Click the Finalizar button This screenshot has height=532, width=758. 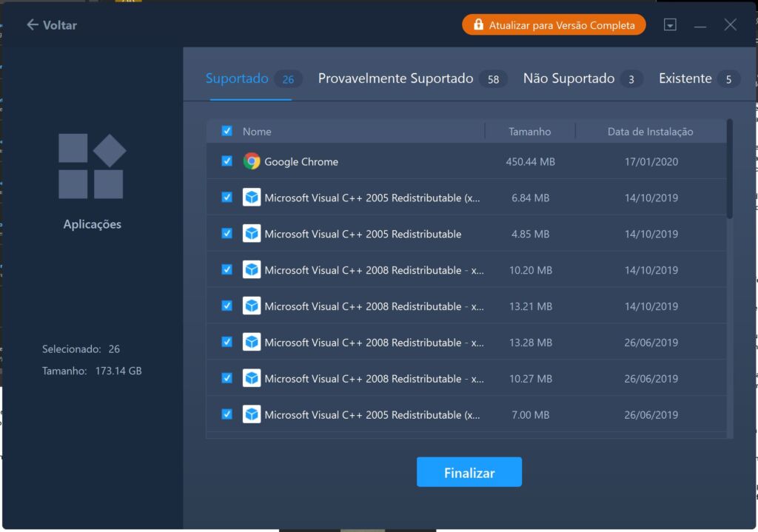click(469, 472)
